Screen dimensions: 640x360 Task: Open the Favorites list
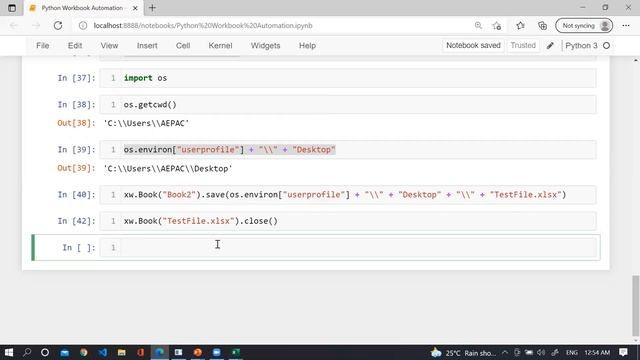click(x=520, y=26)
